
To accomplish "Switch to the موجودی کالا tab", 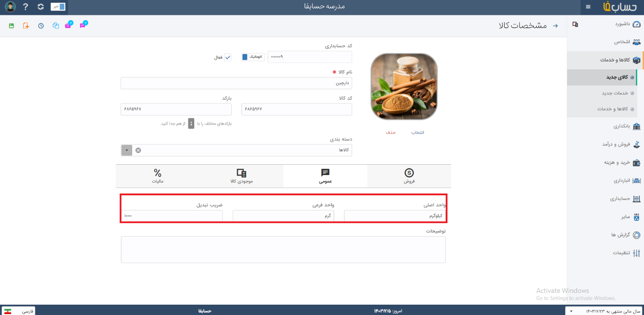I will pyautogui.click(x=241, y=176).
